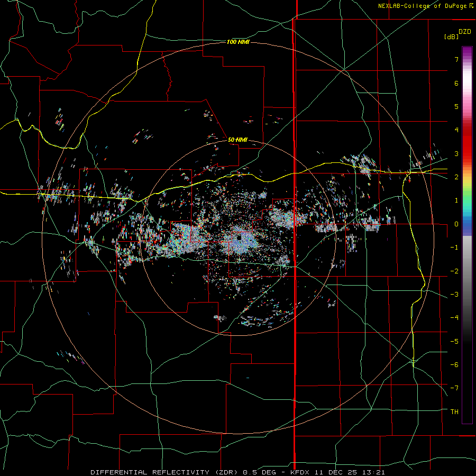Image resolution: width=476 pixels, height=476 pixels.
Task: Click the 3 value on color scale
Action: (x=456, y=153)
